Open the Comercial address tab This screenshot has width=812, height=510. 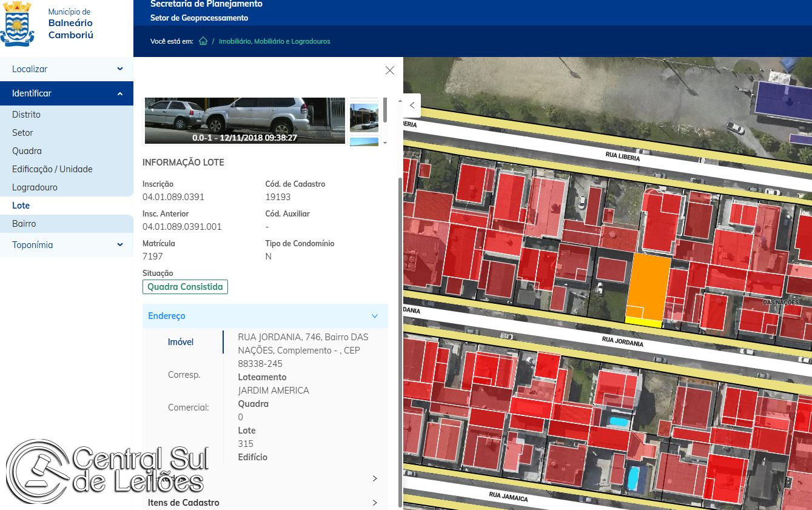click(188, 408)
